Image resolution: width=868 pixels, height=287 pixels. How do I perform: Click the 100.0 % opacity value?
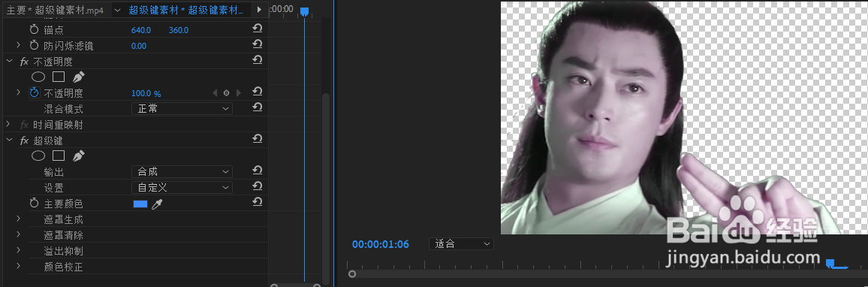coord(146,94)
